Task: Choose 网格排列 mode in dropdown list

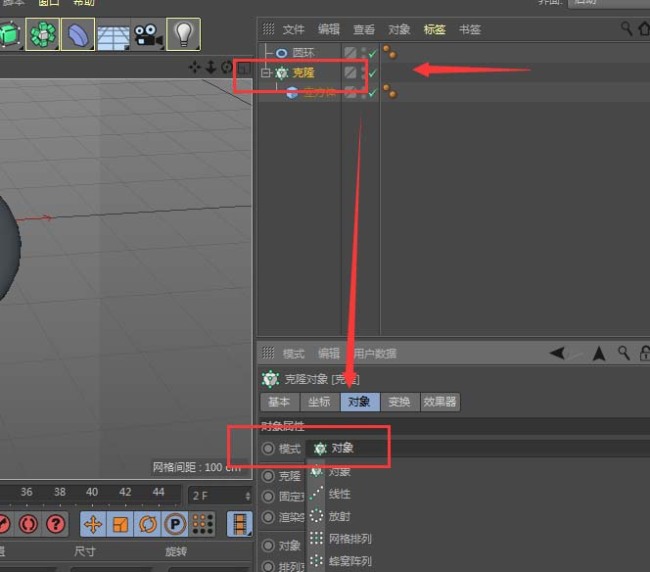Action: pyautogui.click(x=350, y=539)
